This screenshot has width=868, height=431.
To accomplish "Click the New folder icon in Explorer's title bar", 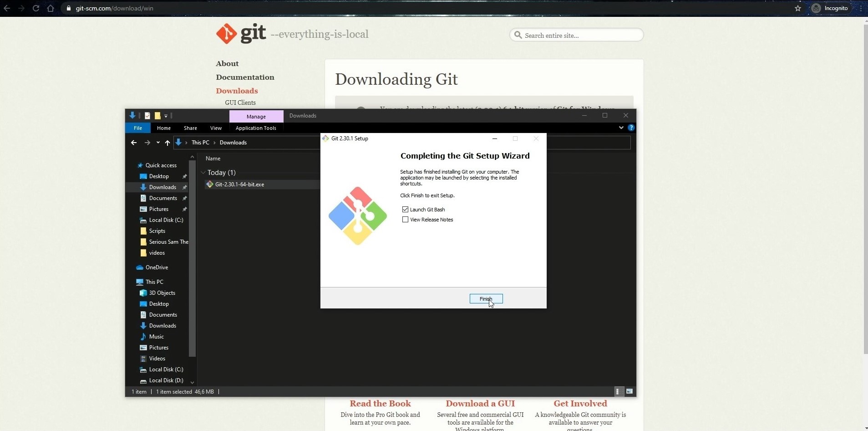I will (x=157, y=116).
